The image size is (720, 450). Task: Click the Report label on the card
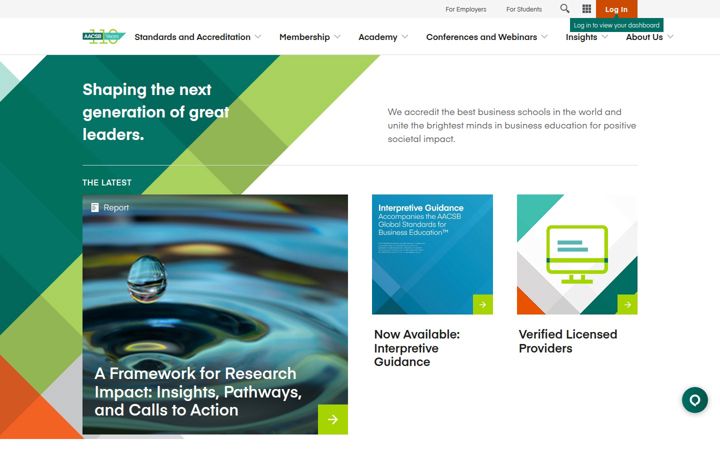click(116, 208)
